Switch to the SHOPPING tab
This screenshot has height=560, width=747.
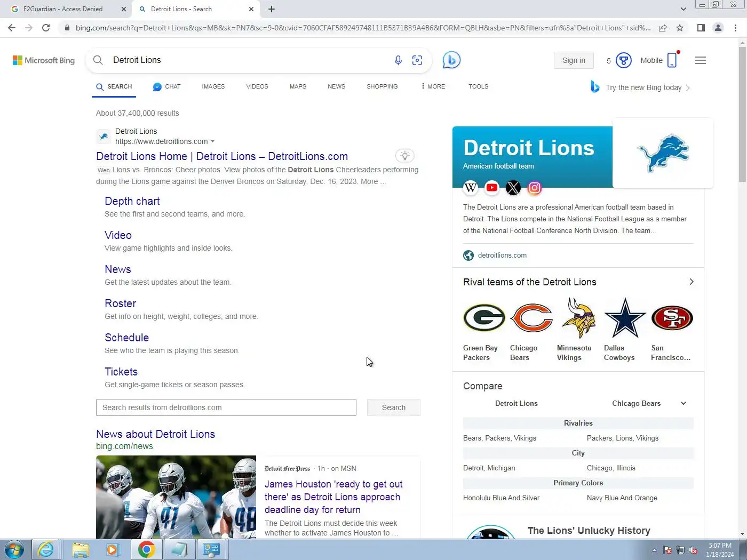tap(382, 86)
